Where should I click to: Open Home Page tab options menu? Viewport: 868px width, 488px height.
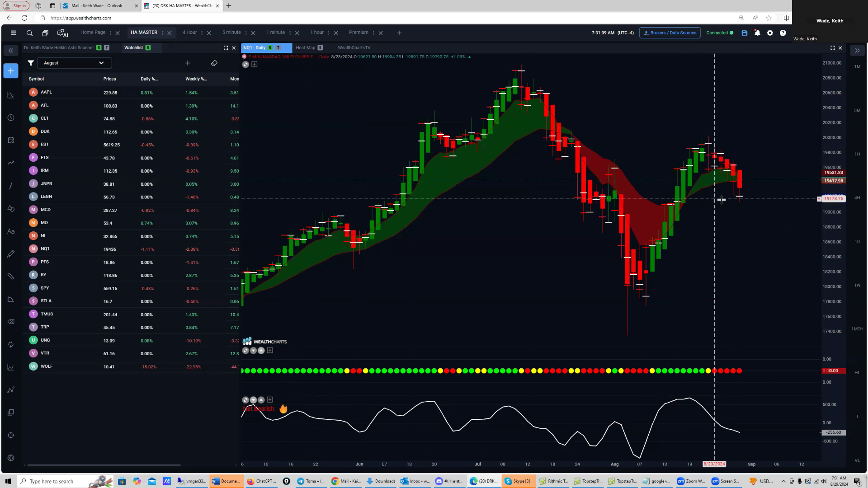click(x=110, y=33)
